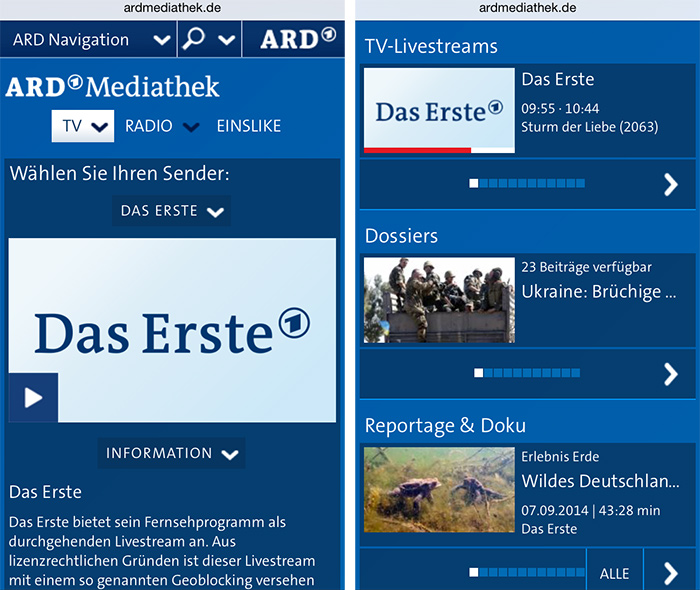
Task: Select the first Reportage & Doku pagination dot
Action: pyautogui.click(x=474, y=572)
